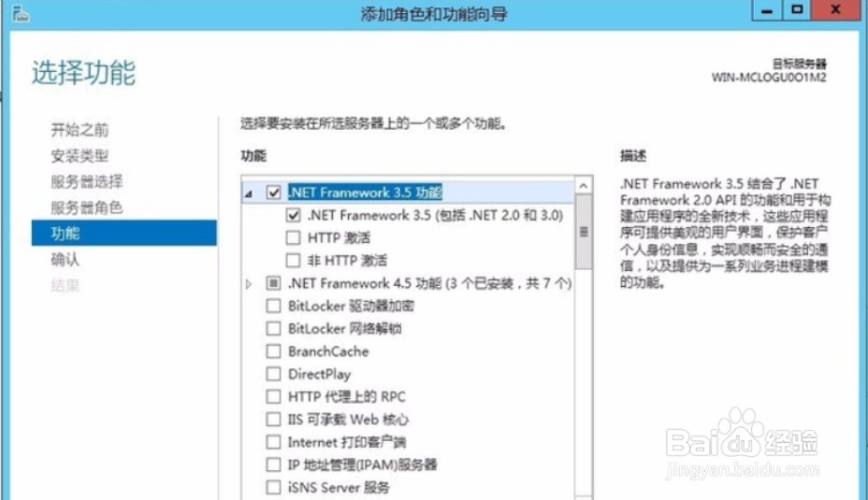
Task: Click the server name WIN-MCLOGU0O1M2
Action: click(769, 77)
